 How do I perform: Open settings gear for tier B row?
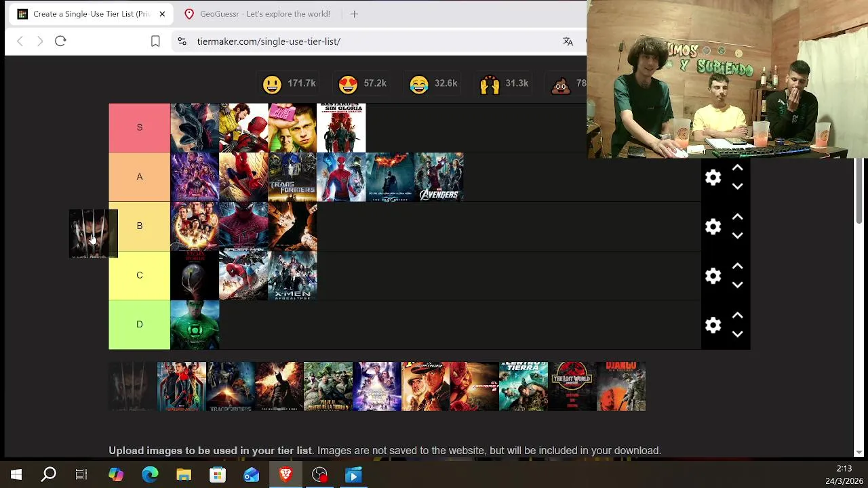point(713,226)
